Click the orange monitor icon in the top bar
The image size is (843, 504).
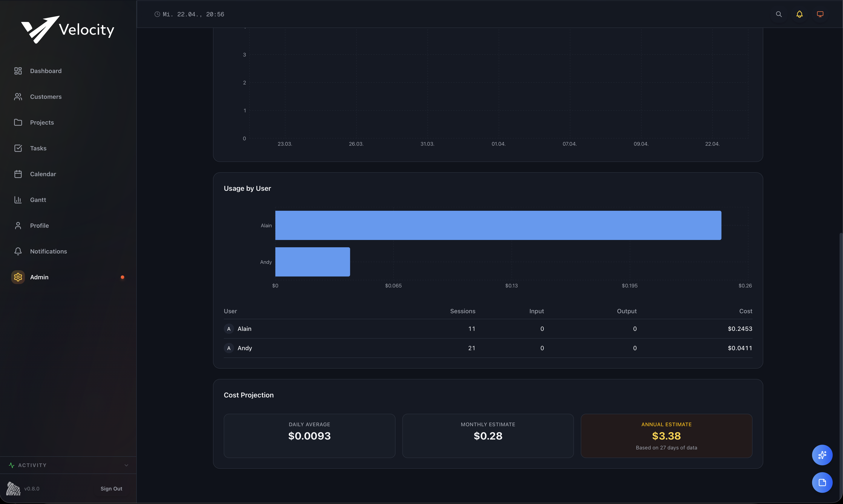820,14
